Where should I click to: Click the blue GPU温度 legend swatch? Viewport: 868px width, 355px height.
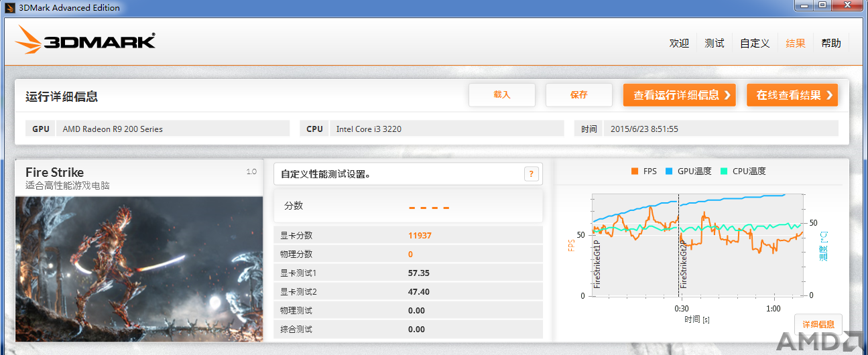(669, 171)
